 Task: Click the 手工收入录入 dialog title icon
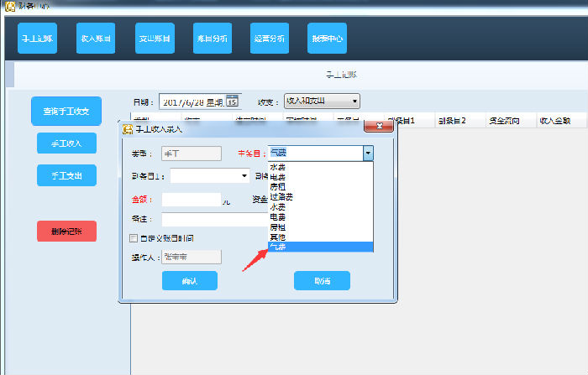(x=127, y=129)
